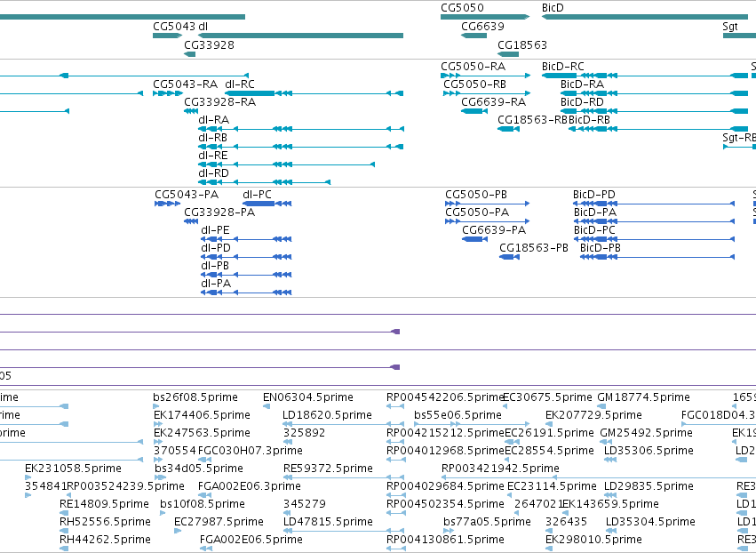Screen dimensions: 756x553
Task: Select EST bs55e06.5prime label
Action: click(x=458, y=415)
